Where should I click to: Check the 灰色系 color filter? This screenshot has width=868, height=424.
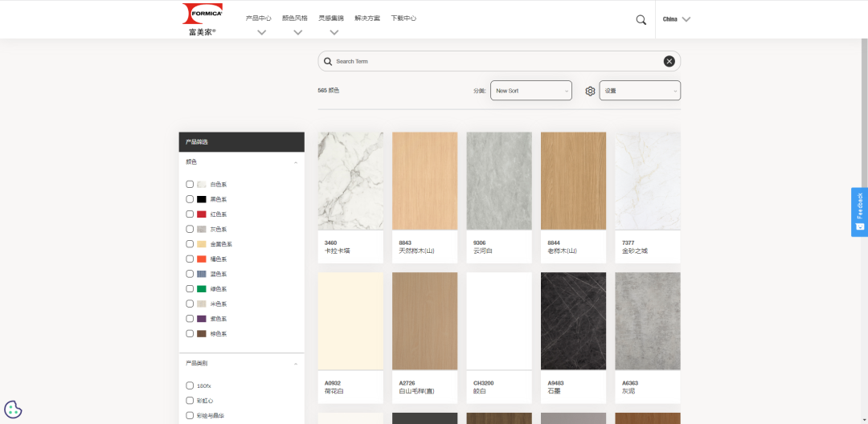tap(190, 229)
